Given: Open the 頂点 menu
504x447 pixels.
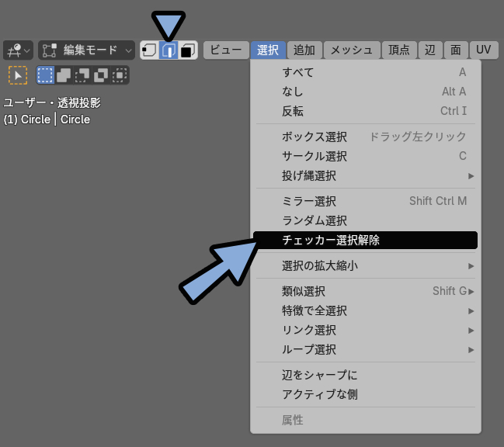Looking at the screenshot, I should pos(399,50).
